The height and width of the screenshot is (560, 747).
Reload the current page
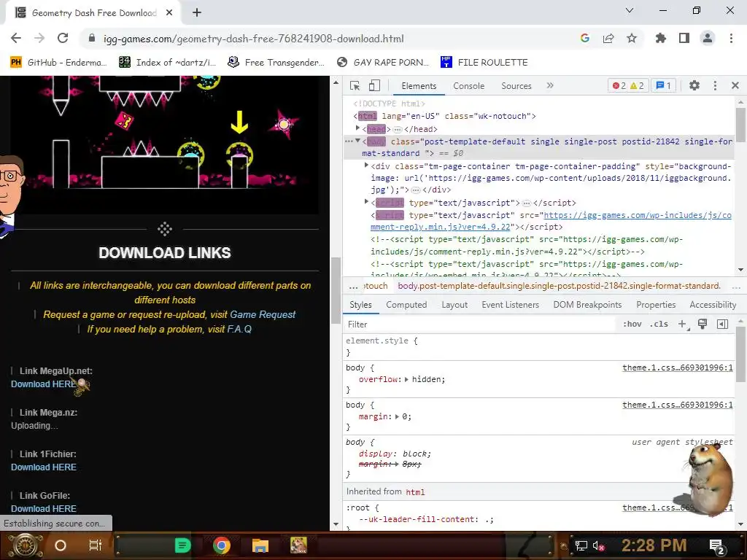pyautogui.click(x=63, y=38)
